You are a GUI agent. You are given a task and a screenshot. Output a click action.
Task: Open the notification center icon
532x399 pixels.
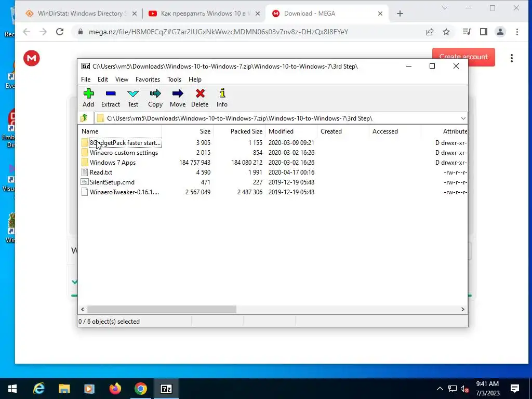click(515, 389)
